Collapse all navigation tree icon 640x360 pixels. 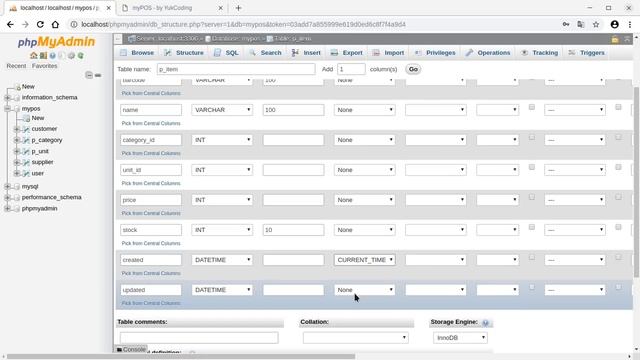tap(89, 75)
